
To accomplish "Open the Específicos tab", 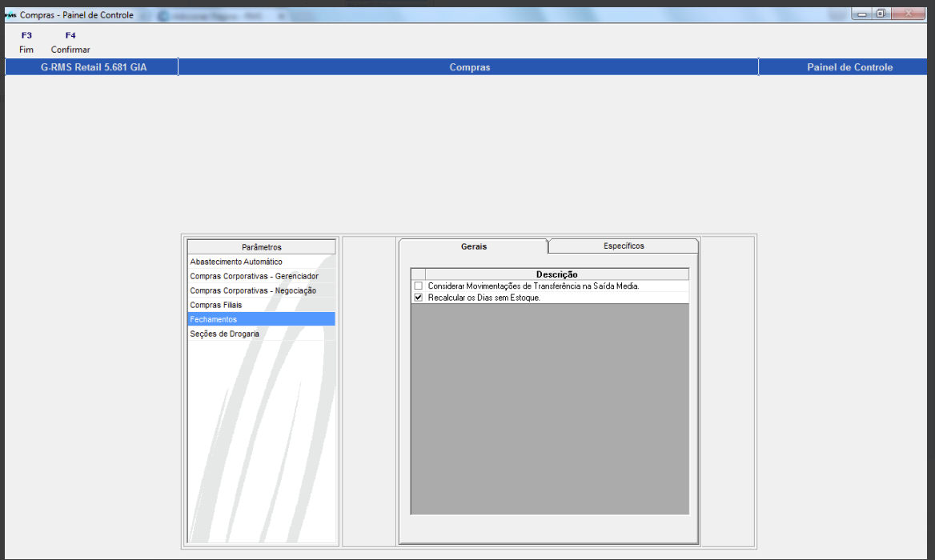I will (624, 246).
